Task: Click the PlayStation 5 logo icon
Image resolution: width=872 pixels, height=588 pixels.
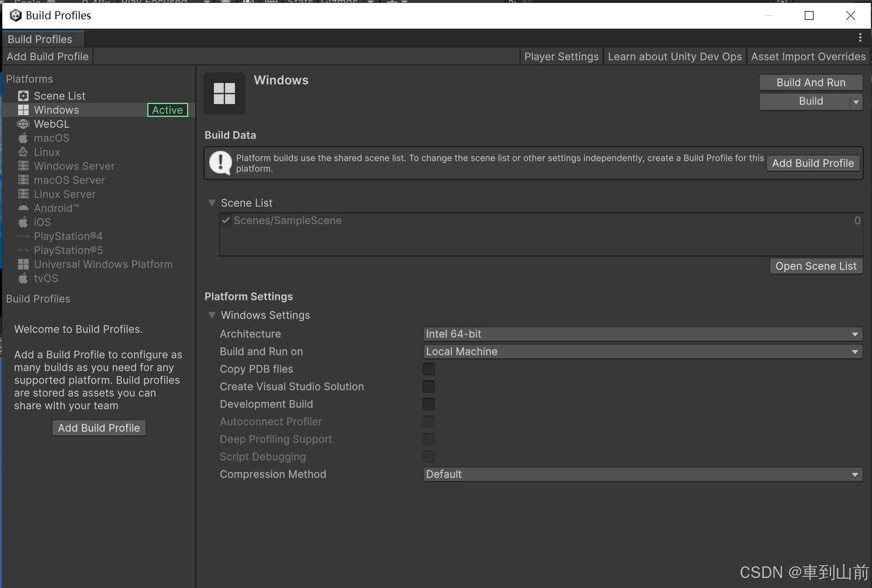Action: (x=23, y=250)
